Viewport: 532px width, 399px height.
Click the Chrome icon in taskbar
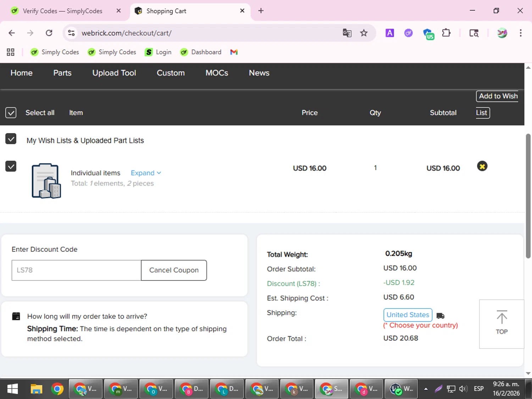pyautogui.click(x=57, y=389)
